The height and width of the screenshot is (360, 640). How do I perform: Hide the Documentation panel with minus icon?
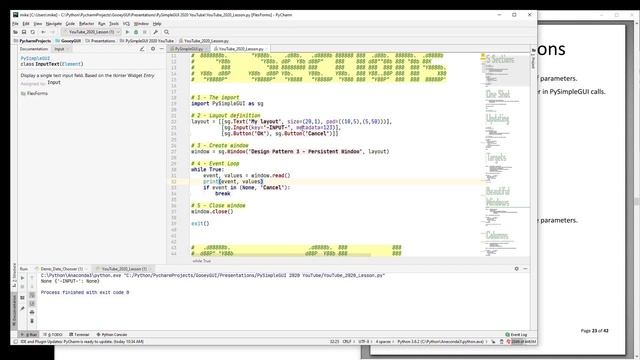tap(162, 49)
